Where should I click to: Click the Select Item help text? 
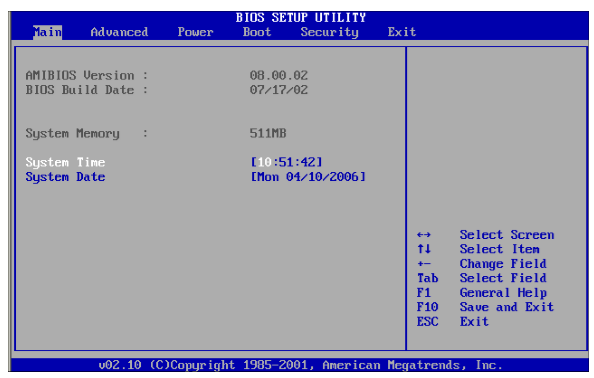500,249
